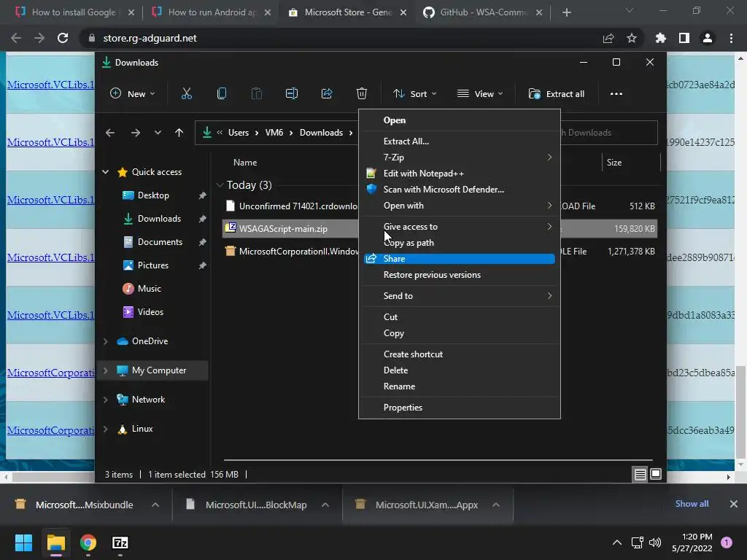The height and width of the screenshot is (560, 747).
Task: Go up one folder level in Explorer
Action: pyautogui.click(x=179, y=133)
